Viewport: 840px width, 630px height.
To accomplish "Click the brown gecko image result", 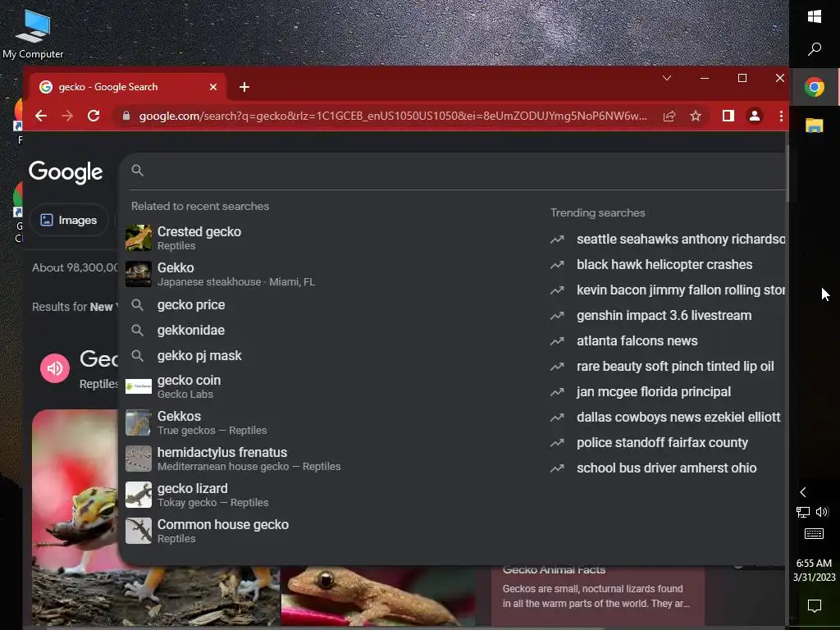I will click(x=377, y=596).
